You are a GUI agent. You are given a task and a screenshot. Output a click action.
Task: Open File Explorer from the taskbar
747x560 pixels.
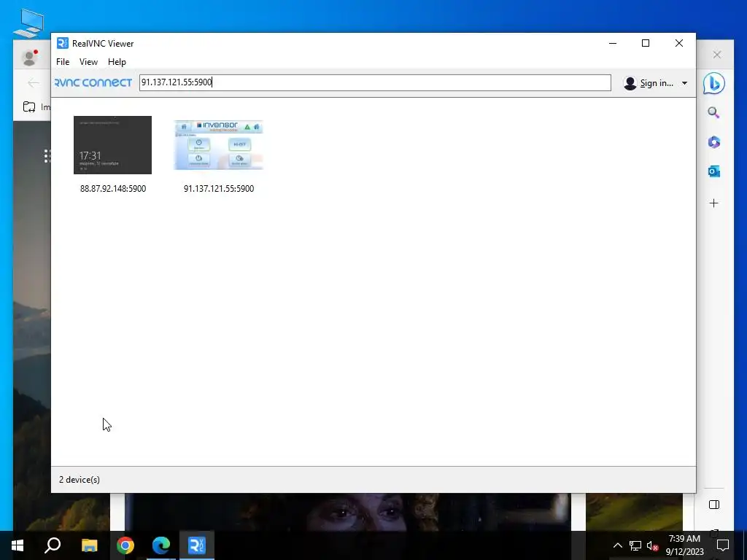(x=89, y=545)
